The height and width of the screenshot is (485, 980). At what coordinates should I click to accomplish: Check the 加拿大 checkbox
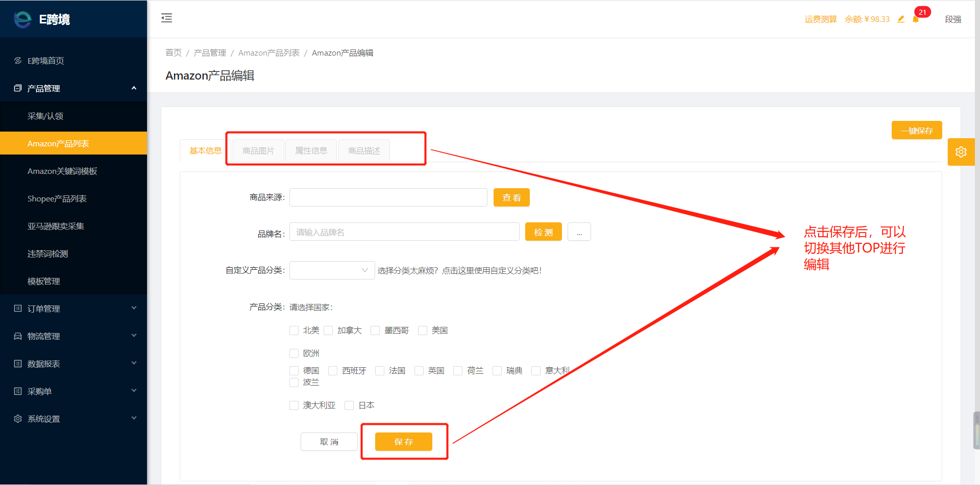[x=328, y=330]
